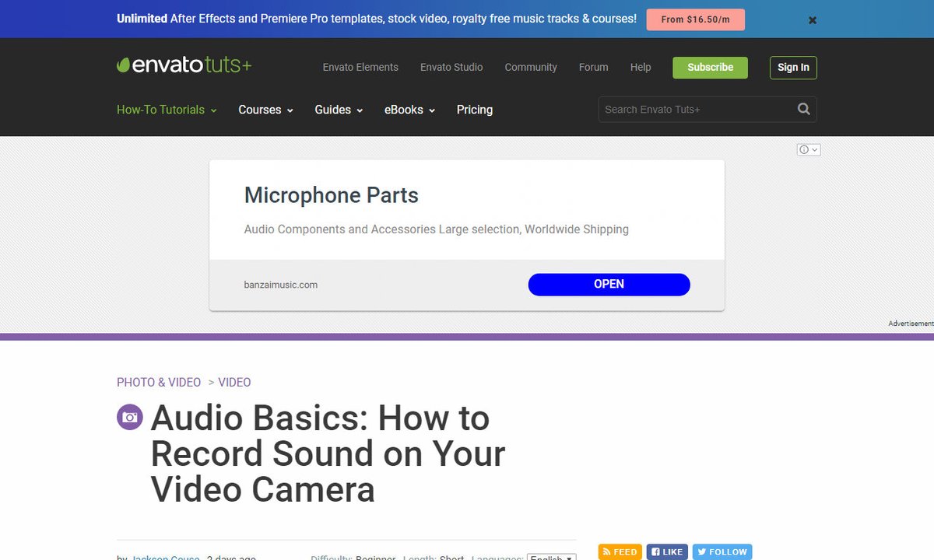Click the Jackson Couse author link
This screenshot has height=560, width=934.
click(x=165, y=558)
